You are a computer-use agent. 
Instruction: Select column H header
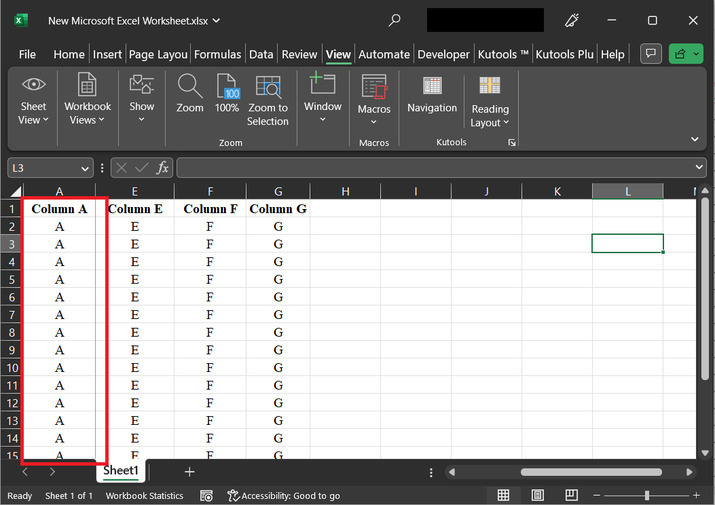pos(345,191)
